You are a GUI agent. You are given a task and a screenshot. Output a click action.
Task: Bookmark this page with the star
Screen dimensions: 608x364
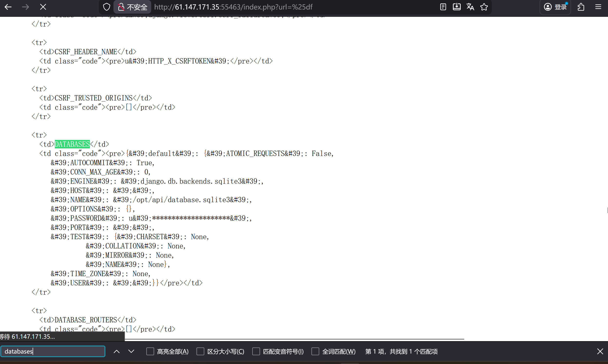click(484, 7)
